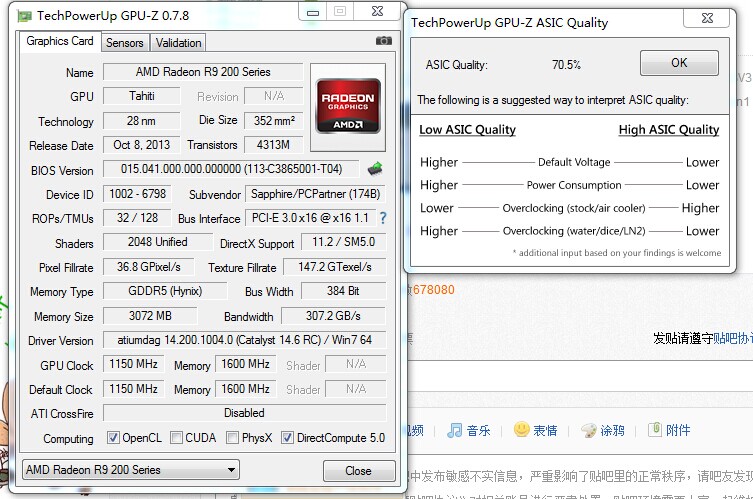The height and width of the screenshot is (499, 753).
Task: Click the Bus Interface question mark icon
Action: pyautogui.click(x=383, y=219)
